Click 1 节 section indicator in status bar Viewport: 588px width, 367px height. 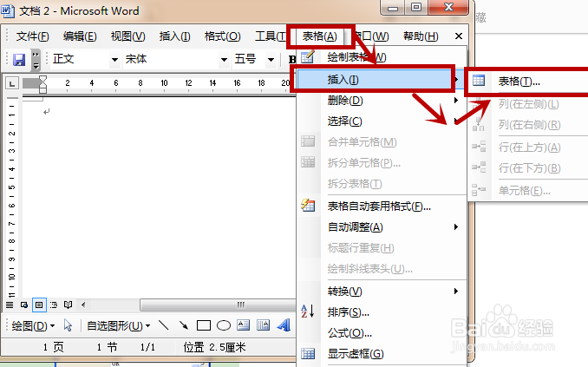coord(107,347)
